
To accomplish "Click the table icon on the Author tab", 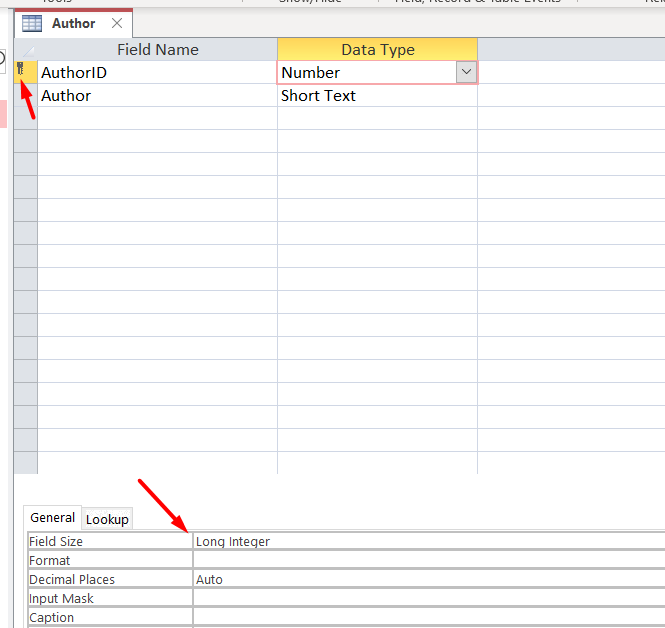I will [32, 23].
